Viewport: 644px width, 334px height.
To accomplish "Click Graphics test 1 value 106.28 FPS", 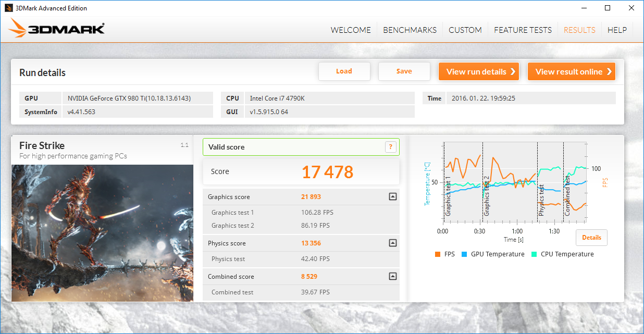I will [317, 213].
